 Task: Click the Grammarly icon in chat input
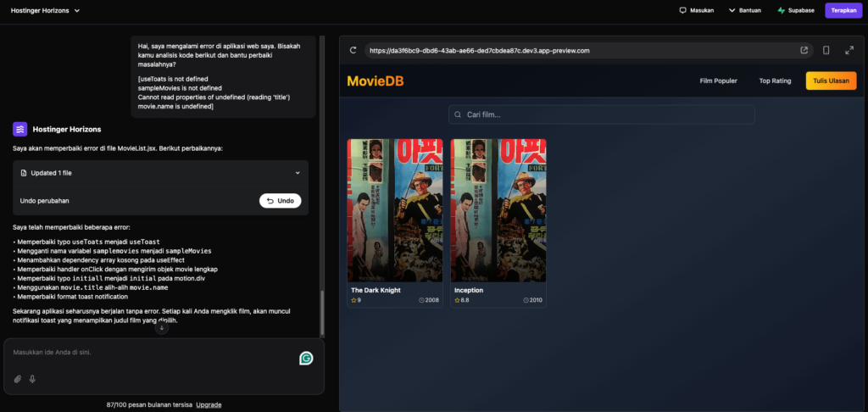(306, 359)
